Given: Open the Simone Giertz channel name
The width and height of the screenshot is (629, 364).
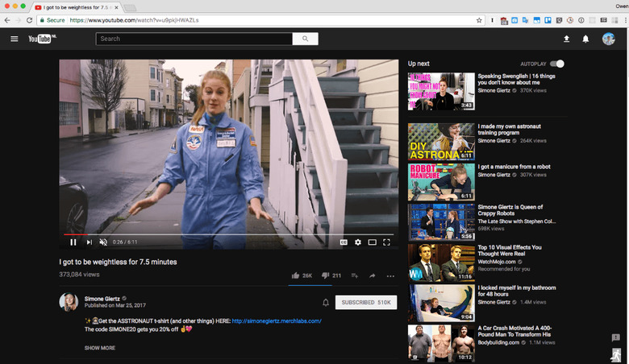Looking at the screenshot, I should pyautogui.click(x=102, y=299).
